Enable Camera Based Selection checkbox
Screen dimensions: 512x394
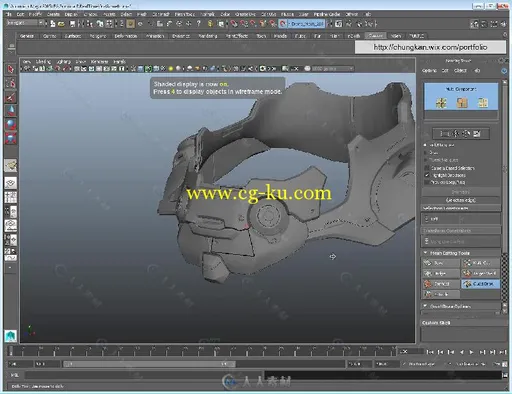426,168
